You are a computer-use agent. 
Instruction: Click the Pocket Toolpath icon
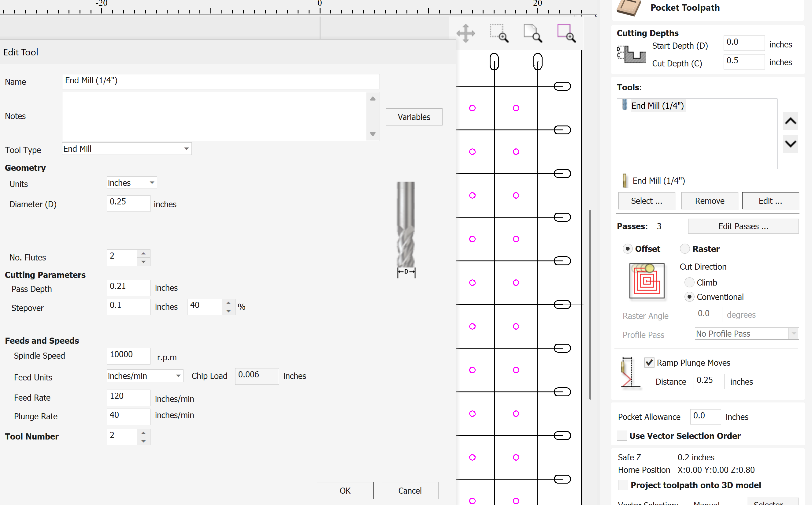629,7
